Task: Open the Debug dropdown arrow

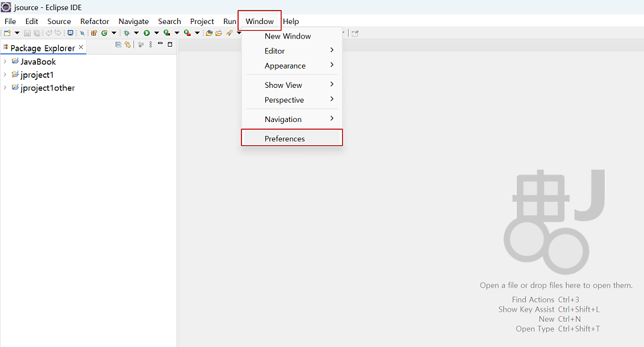Action: 137,33
